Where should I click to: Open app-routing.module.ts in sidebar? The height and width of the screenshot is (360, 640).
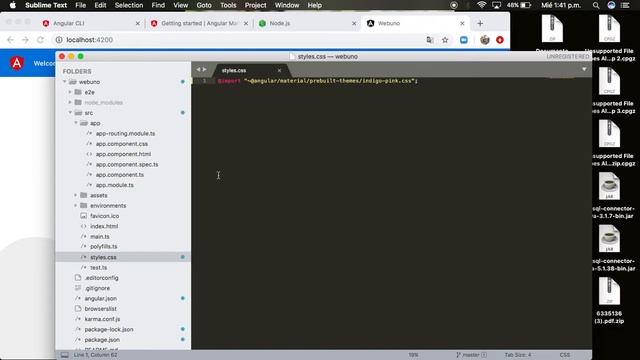tap(125, 133)
